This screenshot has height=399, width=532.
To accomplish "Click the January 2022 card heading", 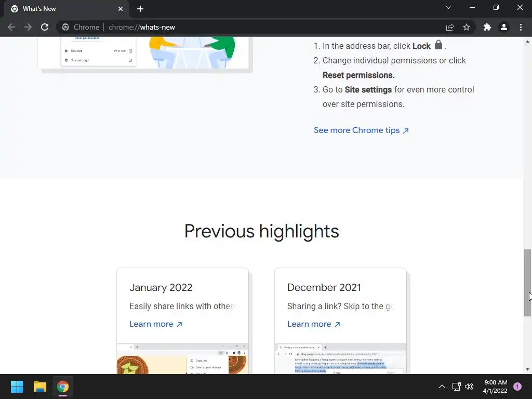I will pos(161,287).
